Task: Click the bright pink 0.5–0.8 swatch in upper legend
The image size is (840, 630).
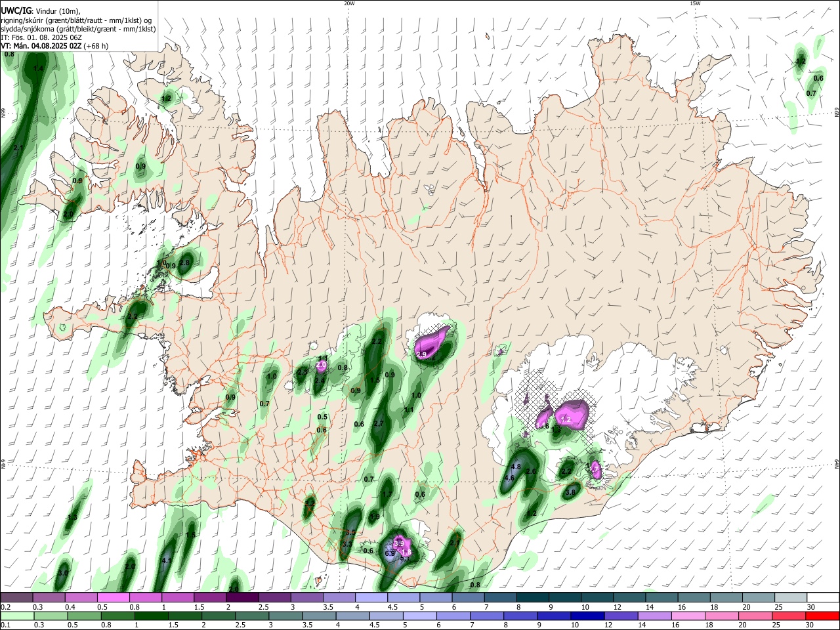Action: point(114,598)
